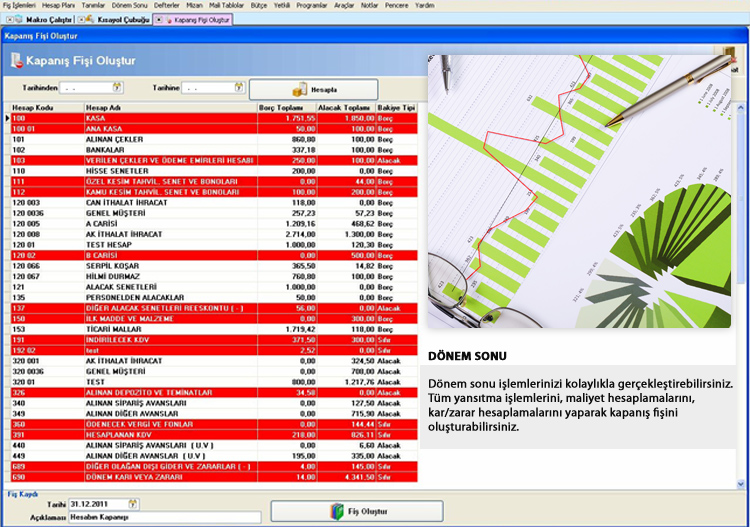Viewport: 750px width, 527px height.
Task: Open the Mali Tablolar menu
Action: (227, 5)
